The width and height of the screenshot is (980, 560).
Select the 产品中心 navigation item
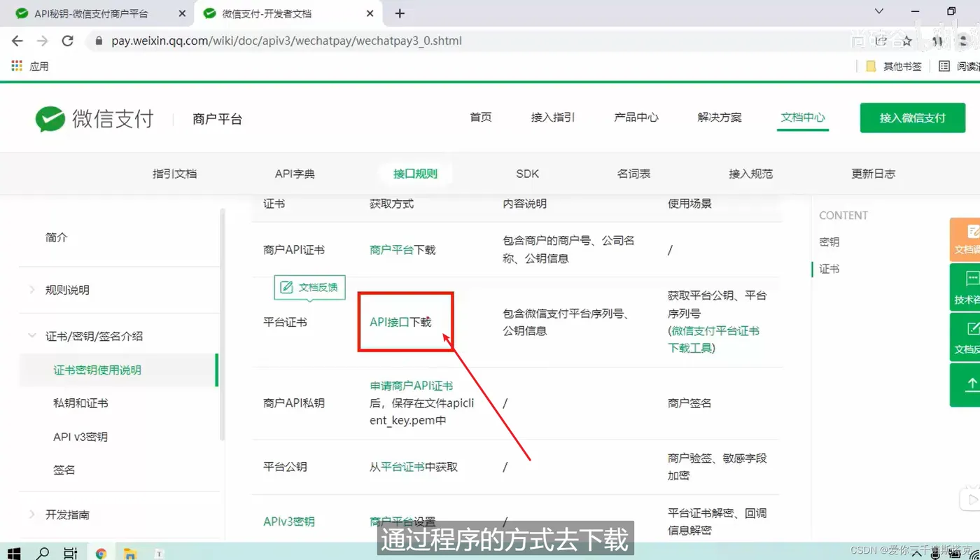636,117
